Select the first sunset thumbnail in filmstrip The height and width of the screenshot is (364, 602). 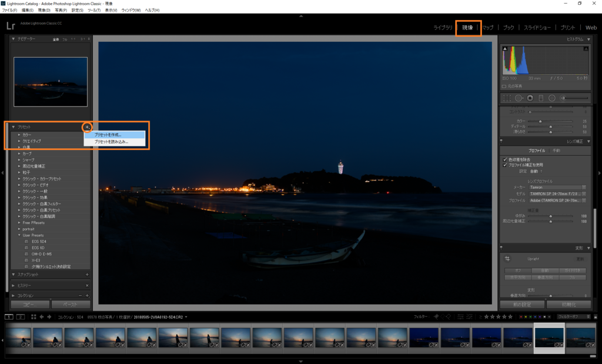click(18, 338)
